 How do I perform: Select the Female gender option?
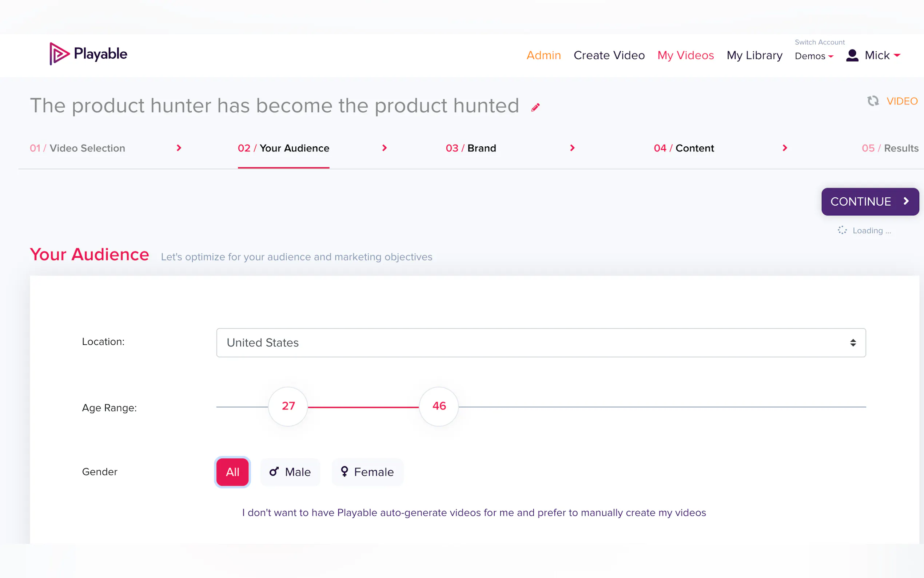367,472
